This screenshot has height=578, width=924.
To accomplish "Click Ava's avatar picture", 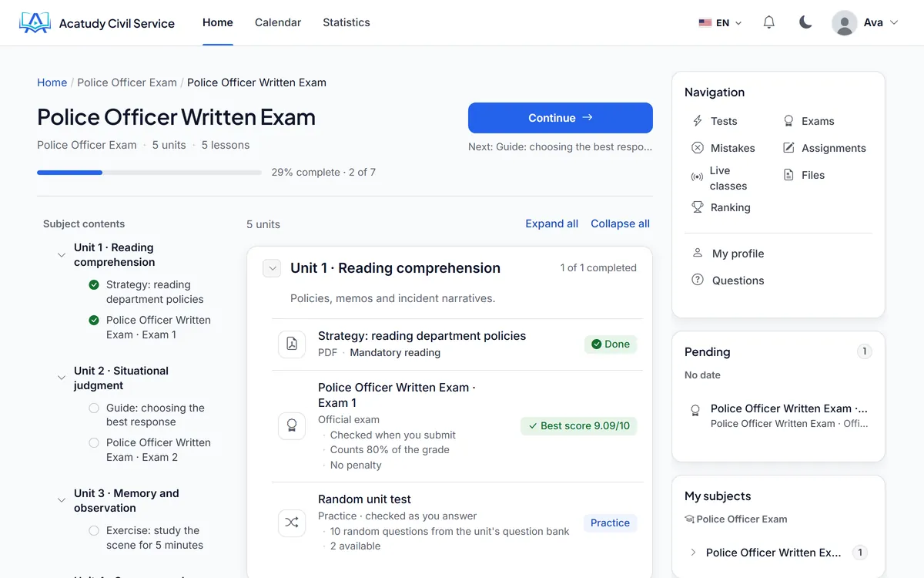I will pyautogui.click(x=845, y=22).
